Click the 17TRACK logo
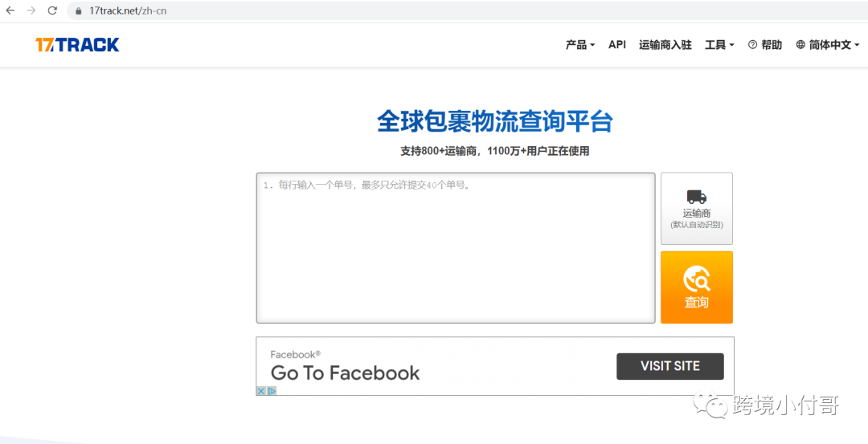 point(77,45)
